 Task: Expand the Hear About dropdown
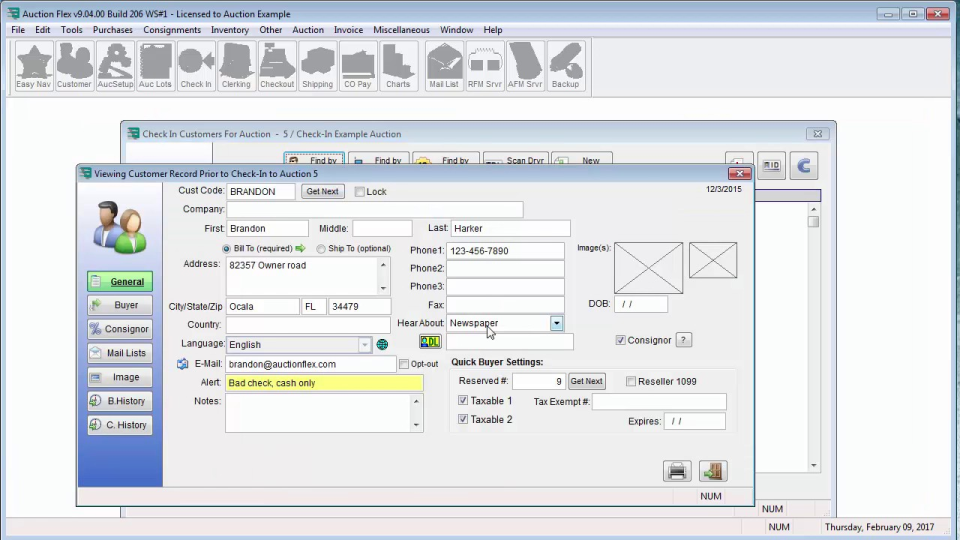click(556, 323)
